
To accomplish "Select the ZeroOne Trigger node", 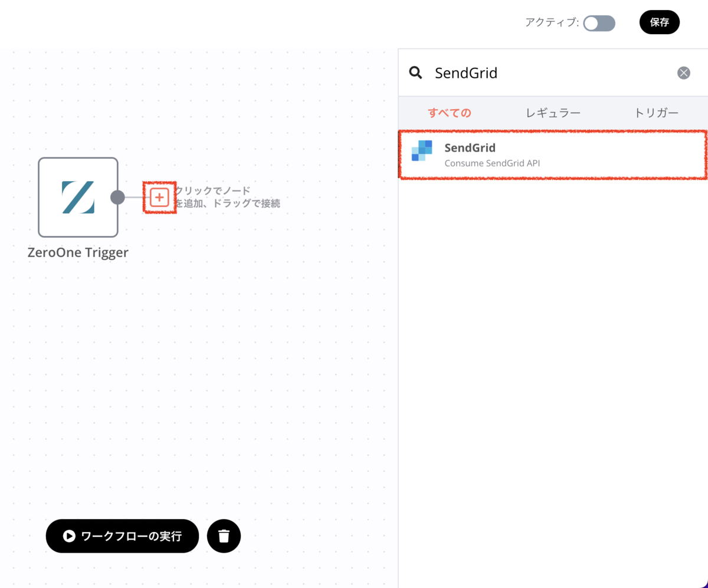I will pos(78,197).
